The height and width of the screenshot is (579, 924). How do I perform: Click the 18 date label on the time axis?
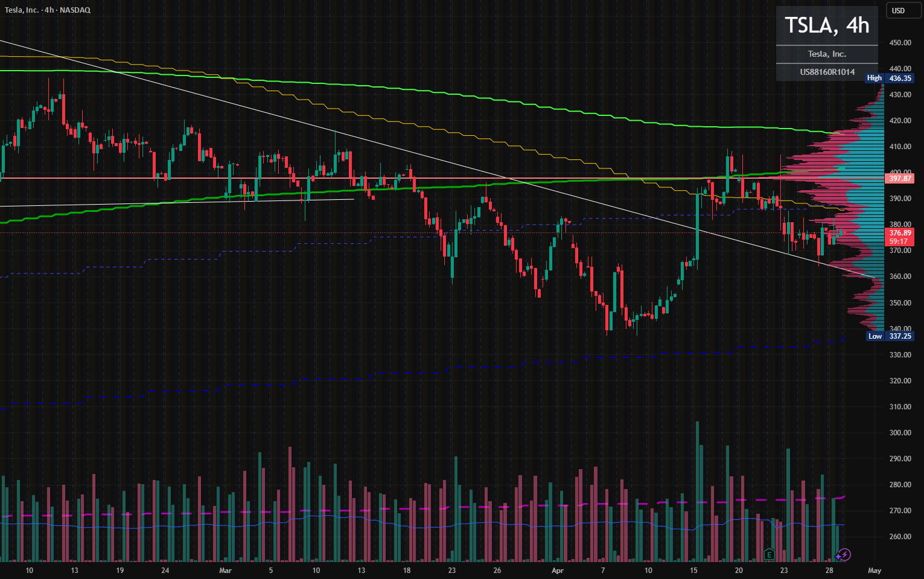tap(407, 571)
